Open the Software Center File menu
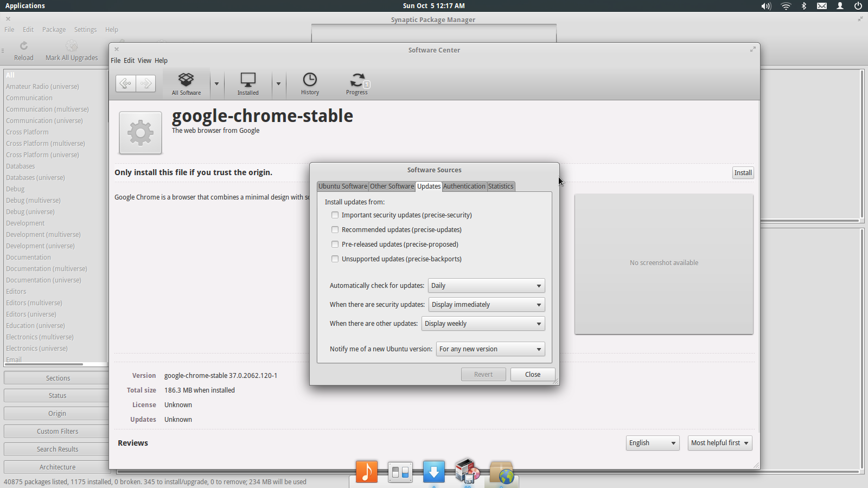Viewport: 868px width, 488px height. 116,61
